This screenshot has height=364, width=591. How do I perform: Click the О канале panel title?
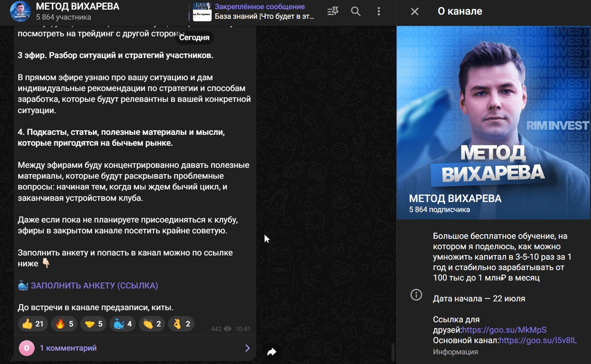(460, 11)
